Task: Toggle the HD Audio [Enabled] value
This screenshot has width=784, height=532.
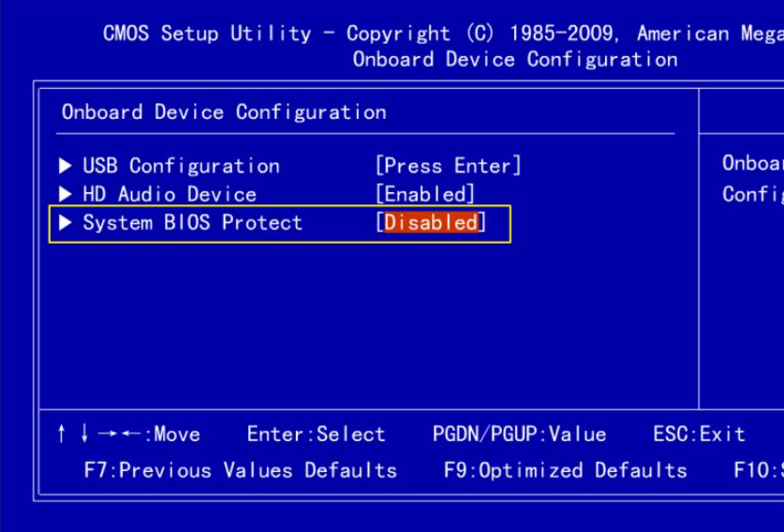Action: point(424,194)
